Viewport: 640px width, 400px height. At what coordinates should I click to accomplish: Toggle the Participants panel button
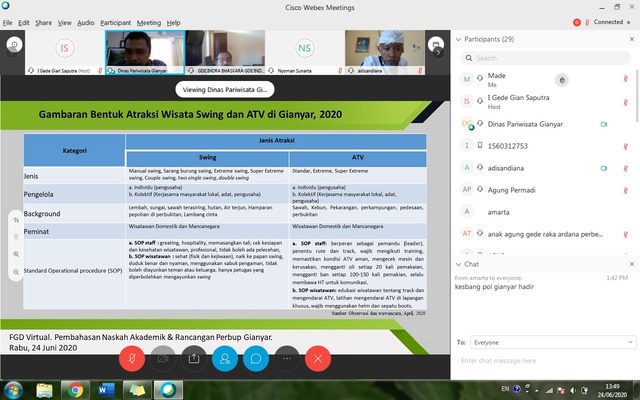coord(224,357)
